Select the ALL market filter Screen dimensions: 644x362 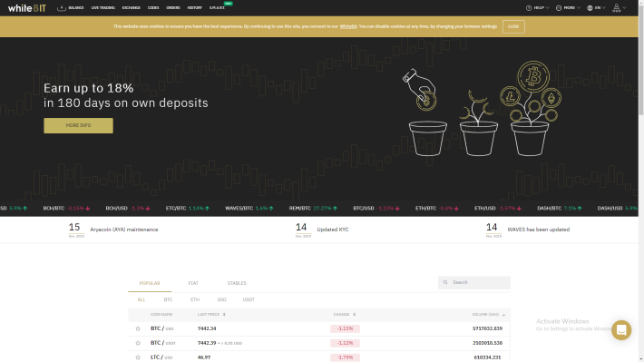pyautogui.click(x=141, y=299)
